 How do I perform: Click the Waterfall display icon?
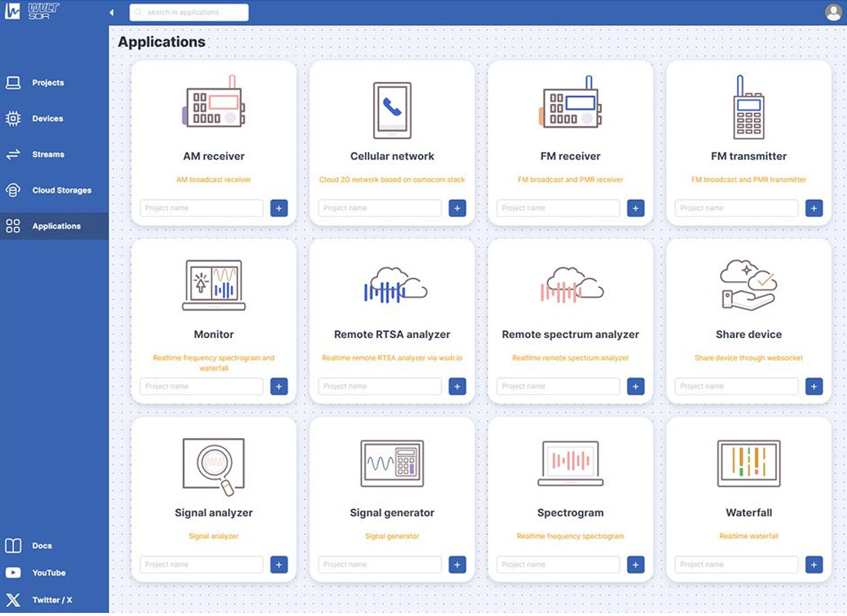748,464
